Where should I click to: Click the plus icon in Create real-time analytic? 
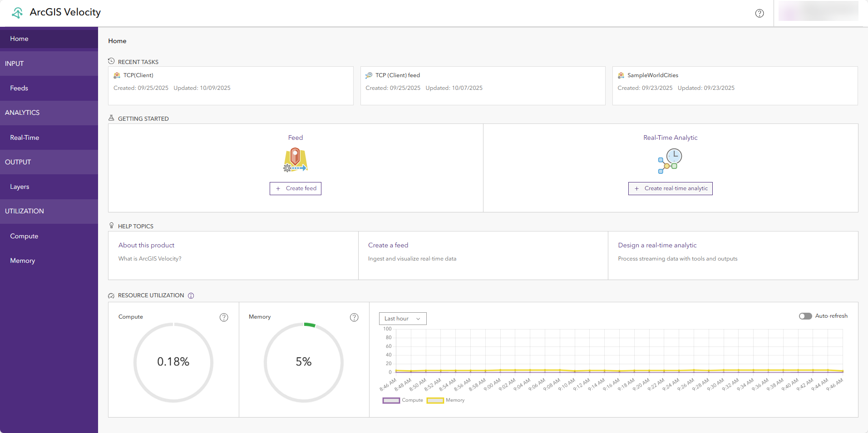pyautogui.click(x=636, y=188)
